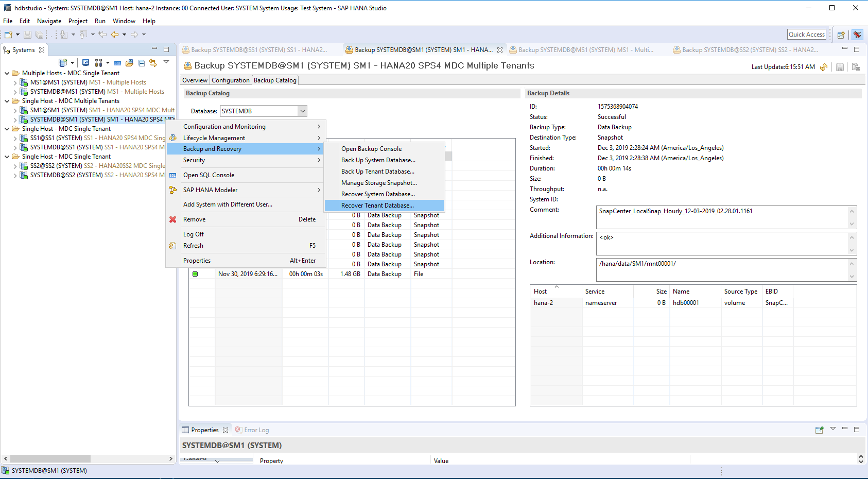Select Back Up System Database menu entry
Screen dimensions: 868x479
378,160
